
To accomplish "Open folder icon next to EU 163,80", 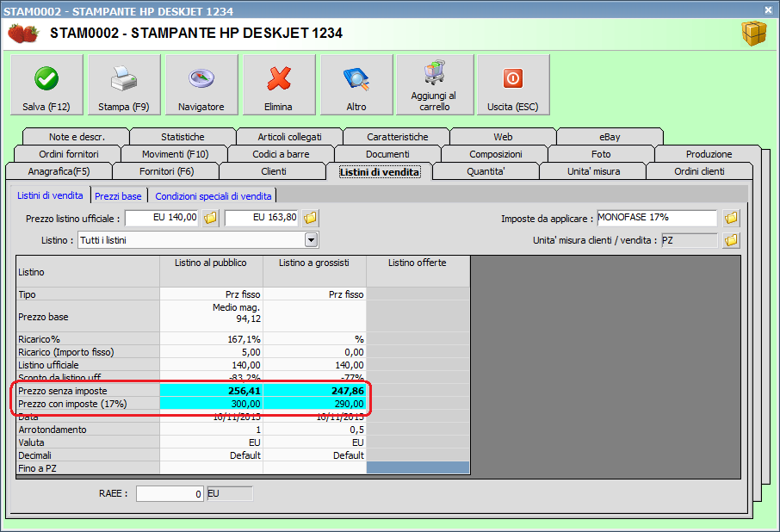I will click(311, 218).
